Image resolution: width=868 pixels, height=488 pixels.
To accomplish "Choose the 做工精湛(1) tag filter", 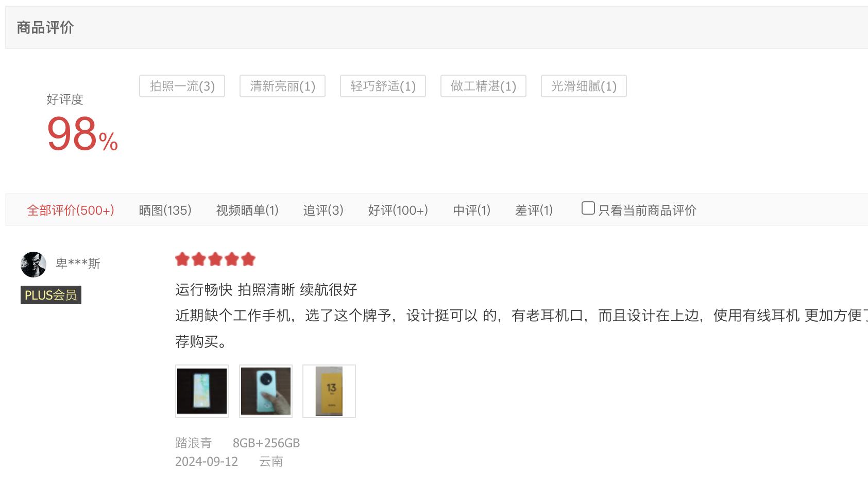I will [483, 86].
